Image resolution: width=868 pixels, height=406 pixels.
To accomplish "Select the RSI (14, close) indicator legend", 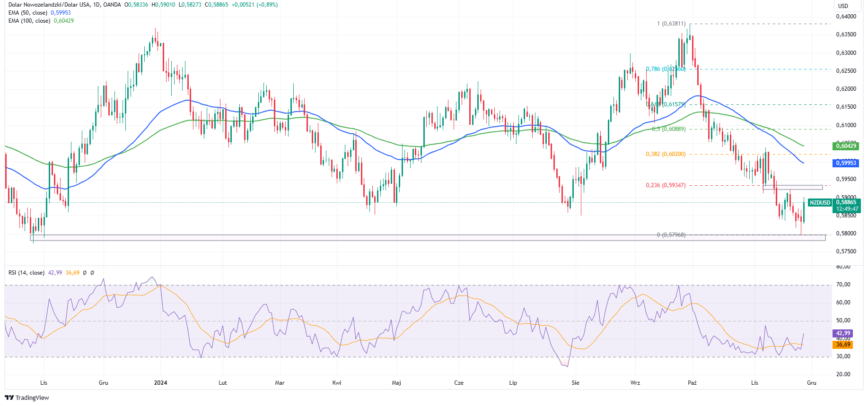I will pyautogui.click(x=26, y=273).
